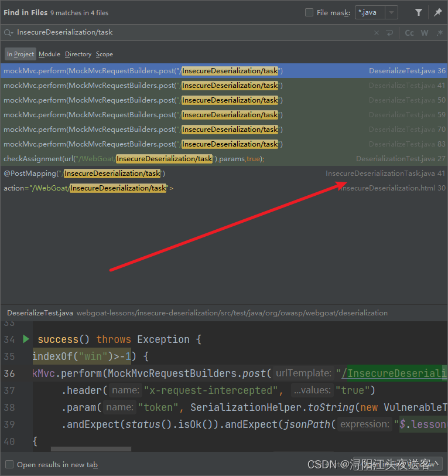
Task: Pin the Find in Files window
Action: [437, 12]
